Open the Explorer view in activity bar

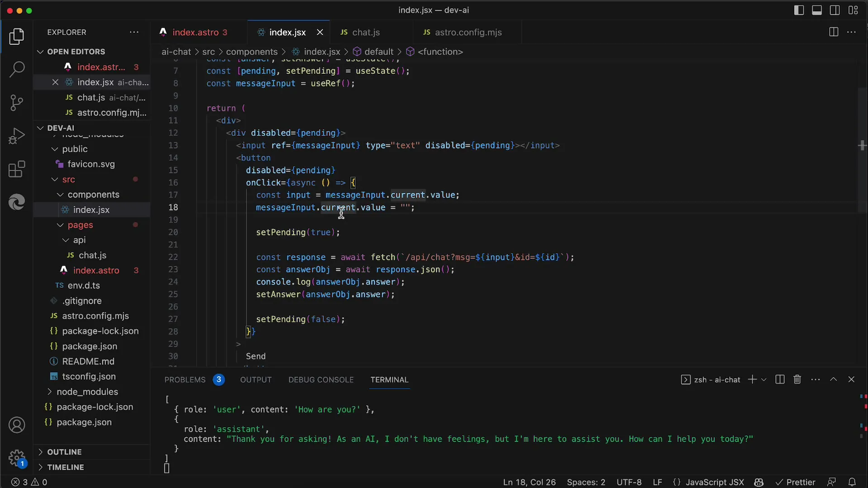[x=17, y=37]
